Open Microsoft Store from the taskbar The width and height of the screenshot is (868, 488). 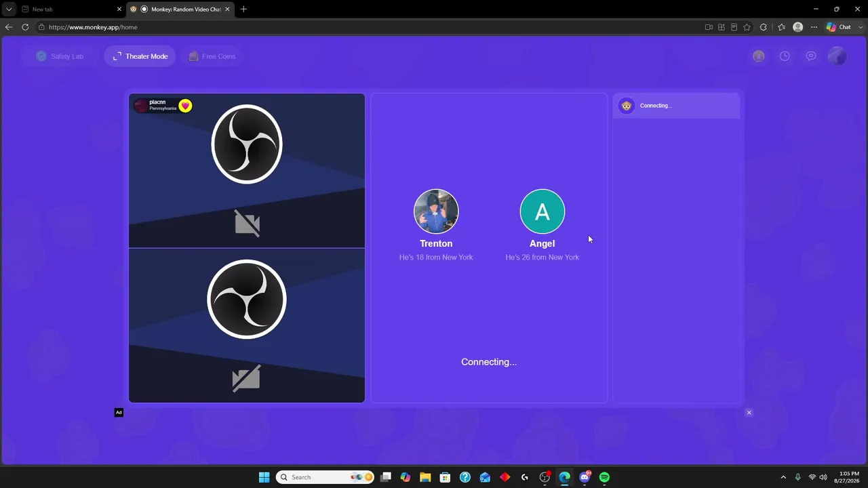click(x=445, y=477)
